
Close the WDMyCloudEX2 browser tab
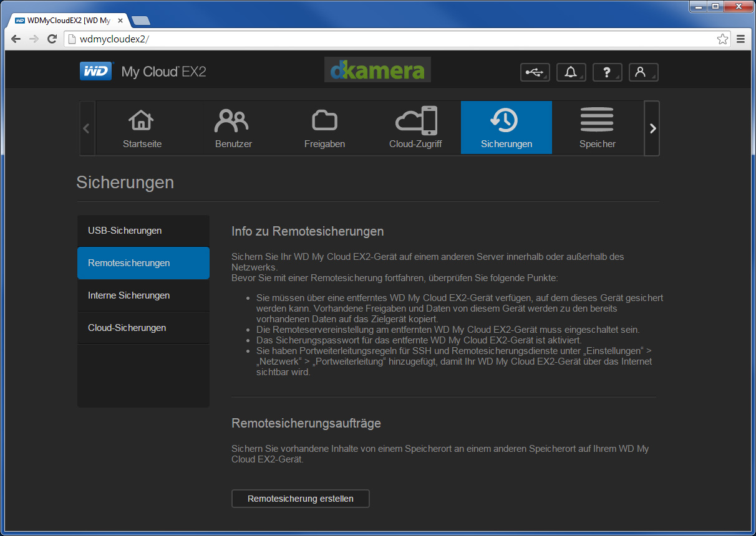[120, 21]
